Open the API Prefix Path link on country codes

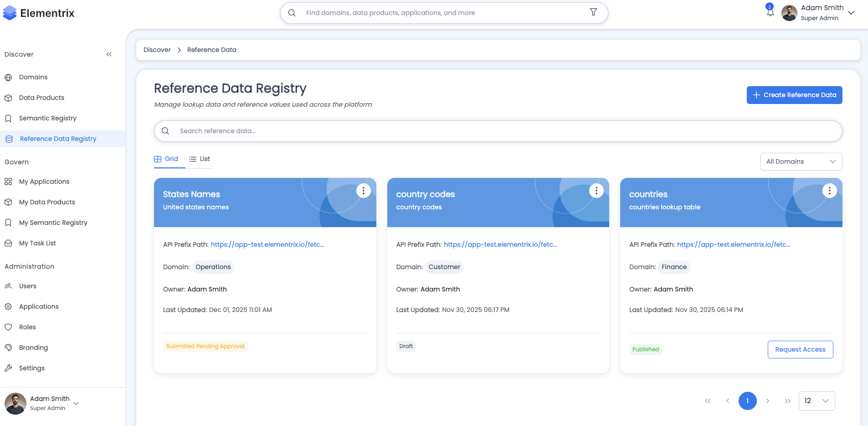[x=500, y=244]
